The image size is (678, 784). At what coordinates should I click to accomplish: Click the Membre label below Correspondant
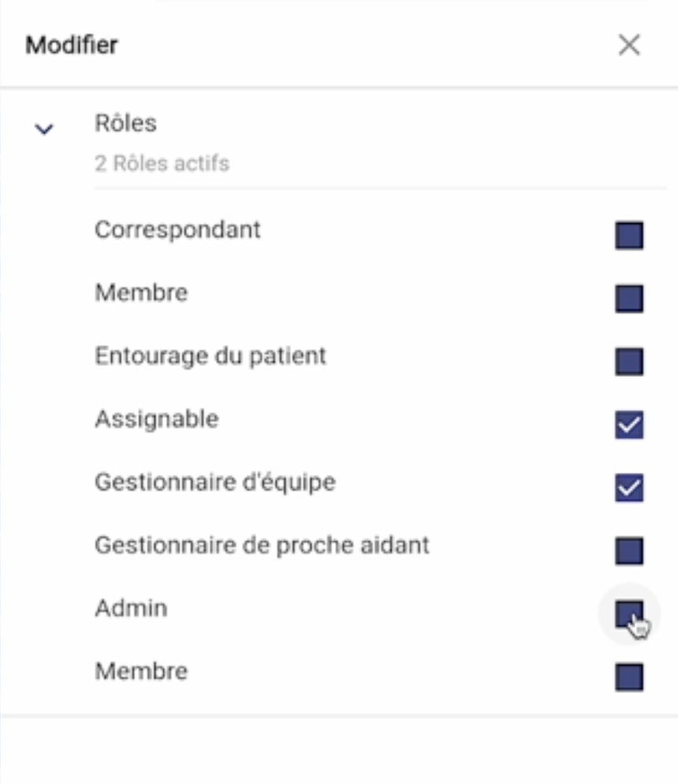tap(142, 292)
